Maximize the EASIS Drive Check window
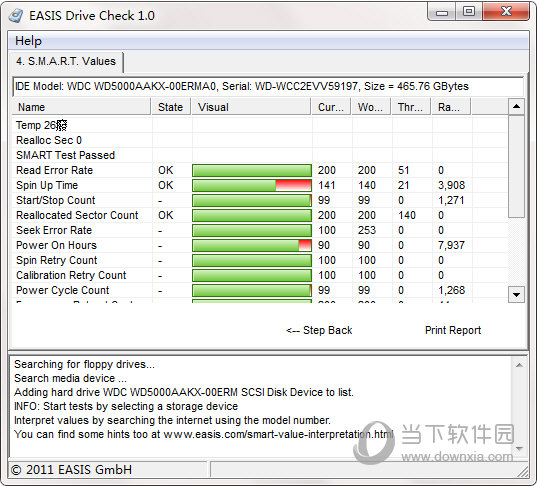This screenshot has width=538, height=486. (x=469, y=12)
